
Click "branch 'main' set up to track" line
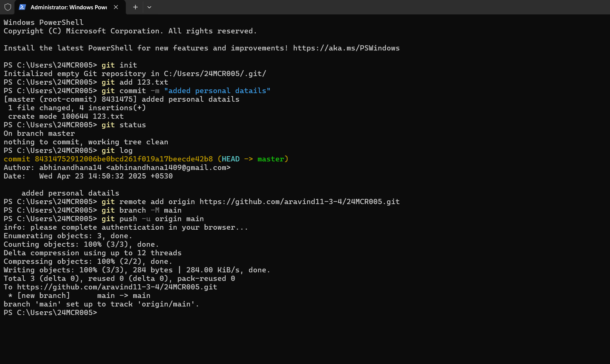tap(101, 304)
